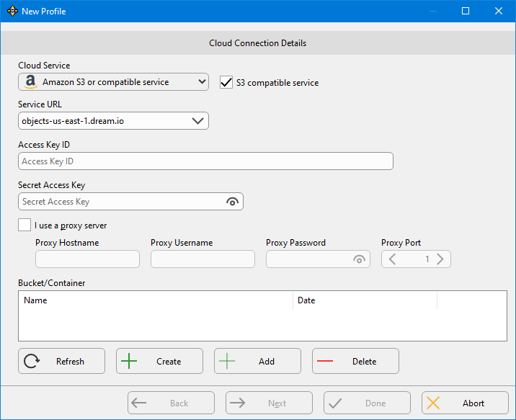The image size is (516, 420).
Task: Reveal Proxy Password using eye icon
Action: click(x=359, y=259)
